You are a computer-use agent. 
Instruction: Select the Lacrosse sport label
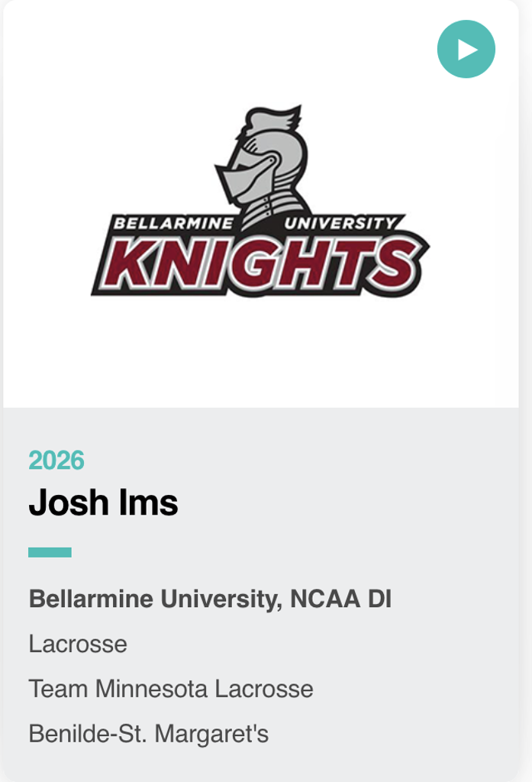click(78, 644)
